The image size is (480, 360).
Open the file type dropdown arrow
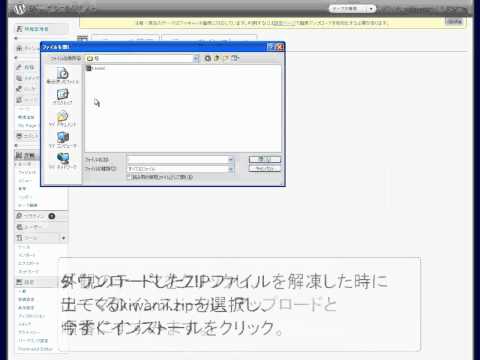pyautogui.click(x=230, y=169)
